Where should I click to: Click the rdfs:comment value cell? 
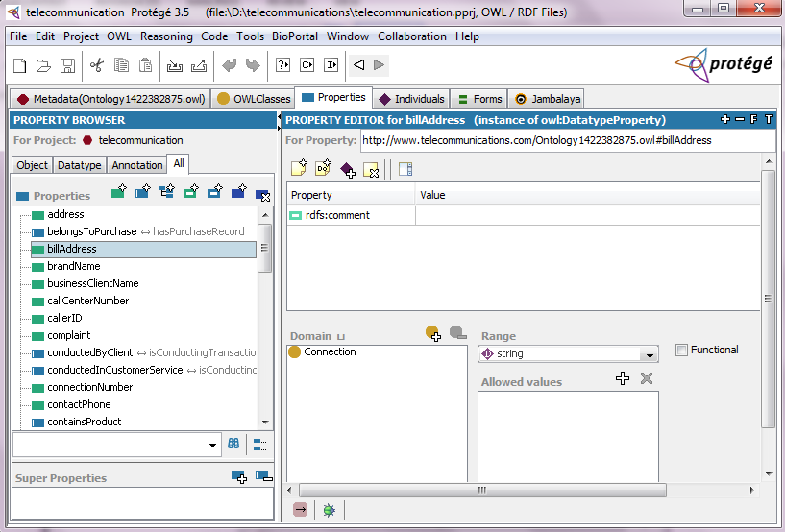pyautogui.click(x=587, y=215)
